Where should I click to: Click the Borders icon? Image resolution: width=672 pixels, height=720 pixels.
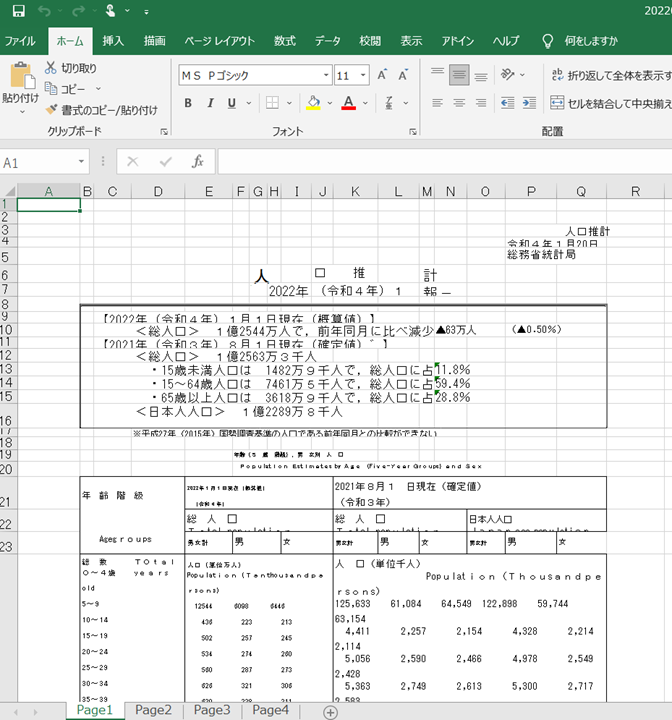pos(272,103)
